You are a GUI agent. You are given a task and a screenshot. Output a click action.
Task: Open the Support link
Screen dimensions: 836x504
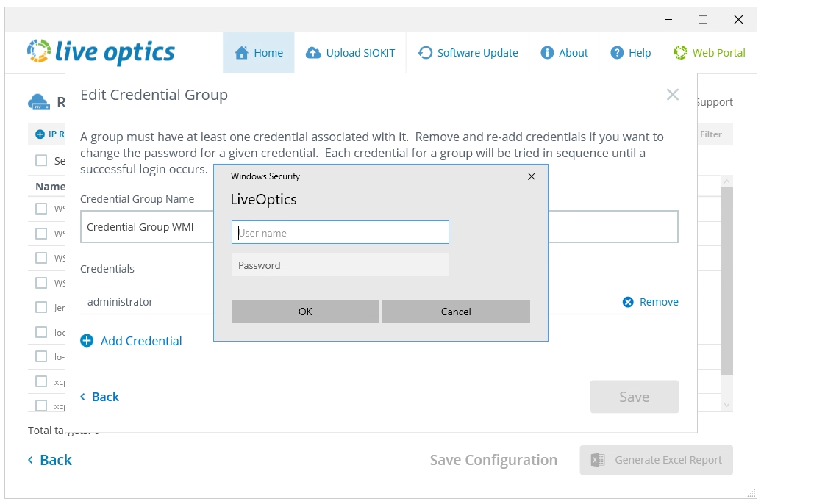coord(715,102)
